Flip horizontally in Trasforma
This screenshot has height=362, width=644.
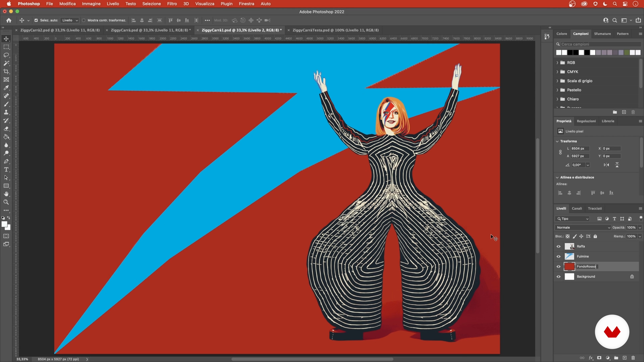pos(606,165)
